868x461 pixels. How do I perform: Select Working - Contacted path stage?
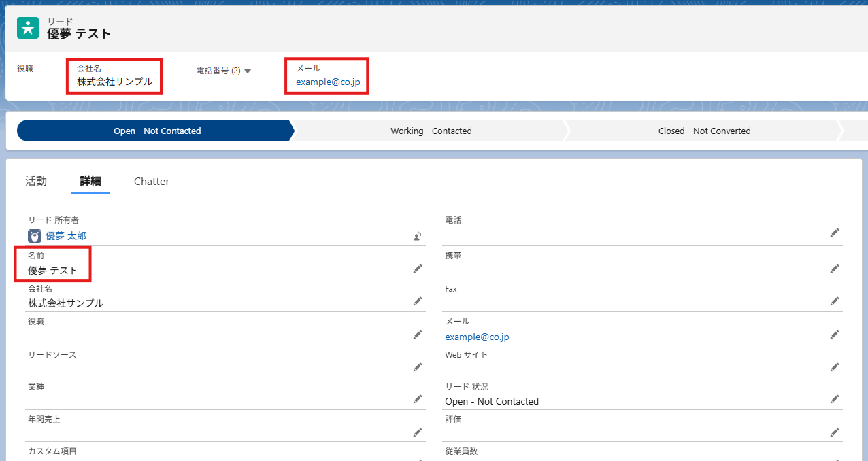[431, 131]
